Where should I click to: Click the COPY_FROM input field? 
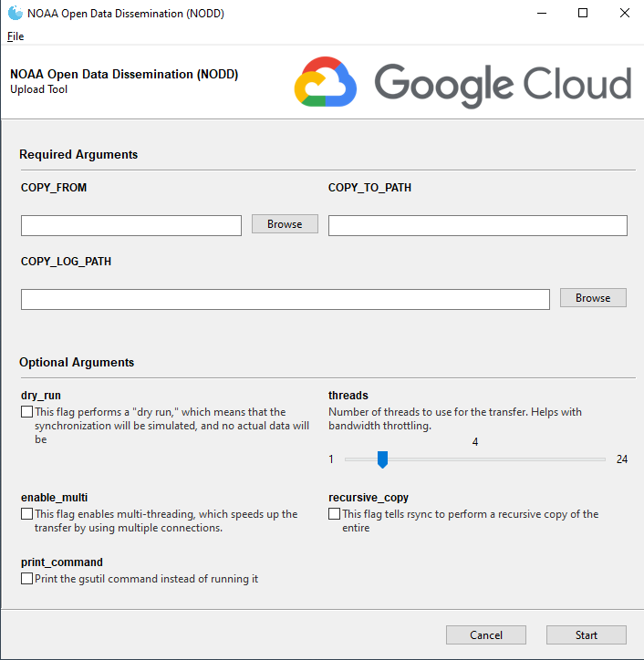point(131,225)
